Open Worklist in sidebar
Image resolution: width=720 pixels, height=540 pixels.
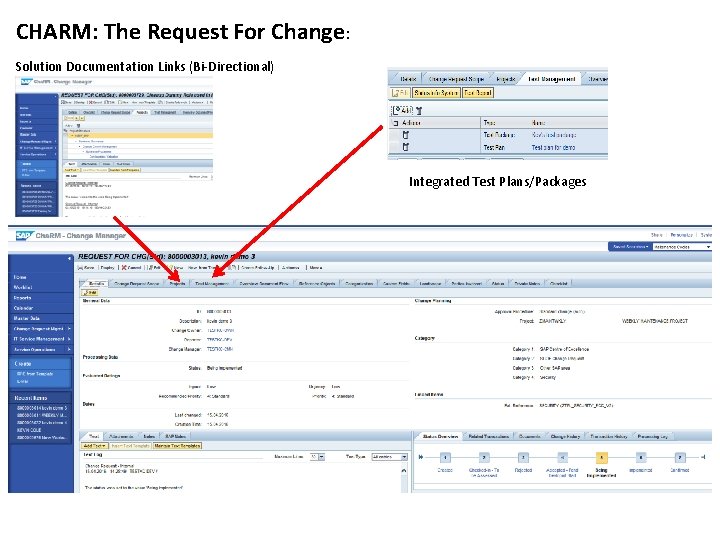tap(22, 287)
